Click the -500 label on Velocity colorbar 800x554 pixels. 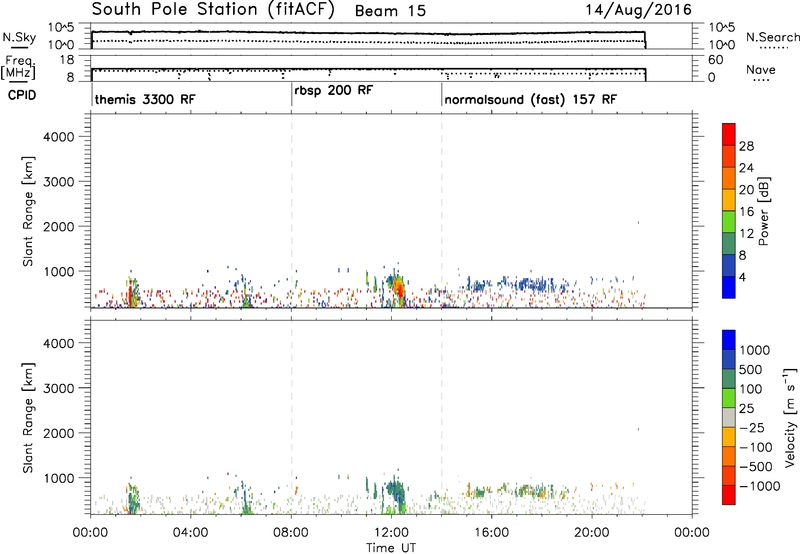coord(756,467)
